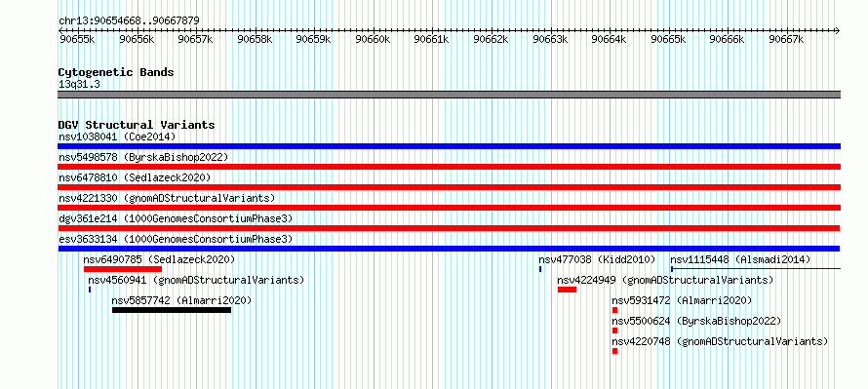Click ruler position 90663k
868x389 pixels.
click(x=550, y=39)
